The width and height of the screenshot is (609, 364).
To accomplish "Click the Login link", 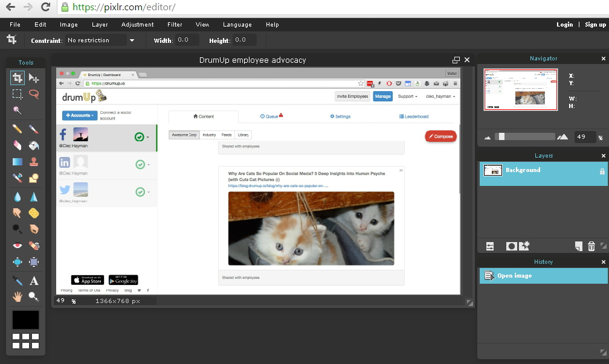I will pyautogui.click(x=565, y=24).
